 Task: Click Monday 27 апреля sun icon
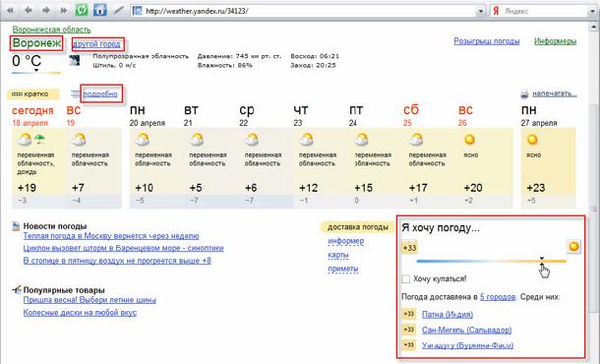coord(532,140)
